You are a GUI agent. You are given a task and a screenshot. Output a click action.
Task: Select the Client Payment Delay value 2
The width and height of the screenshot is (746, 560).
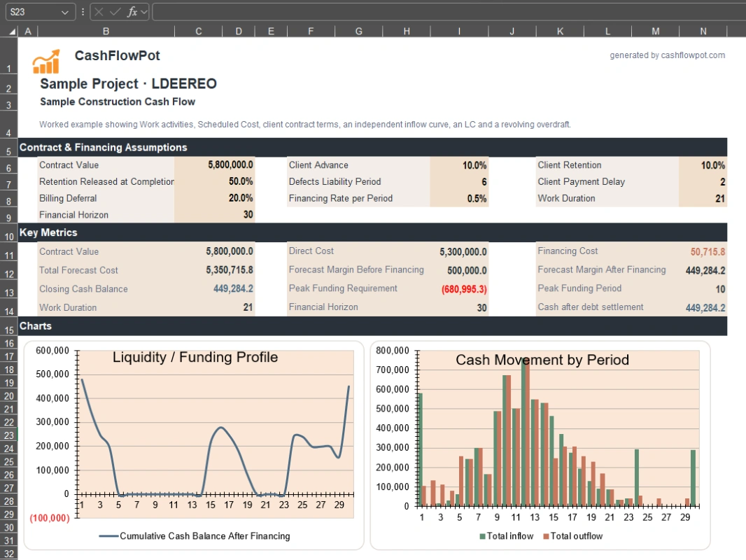(703, 182)
